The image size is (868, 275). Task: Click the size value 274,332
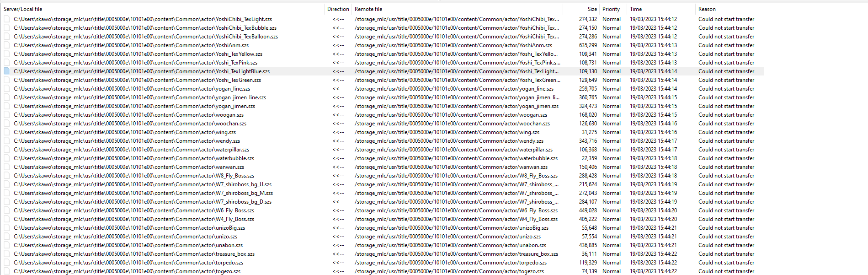(x=588, y=19)
